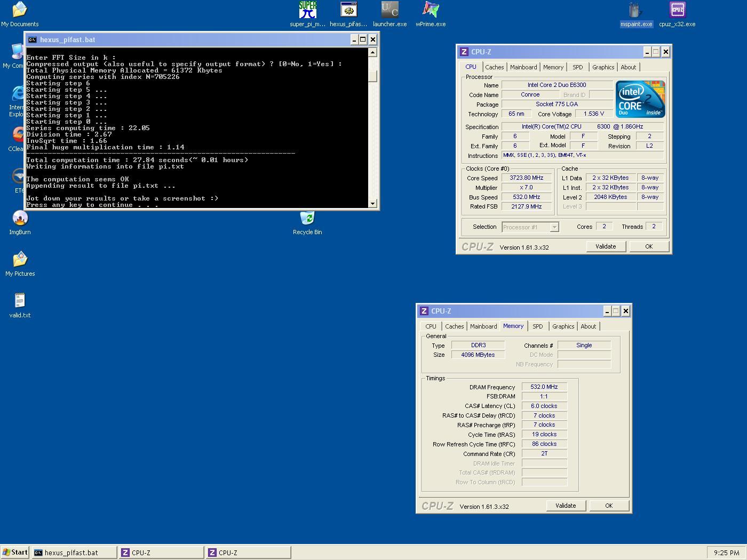747x560 pixels.
Task: Minimize the hexus_pifast.bat console window
Action: click(354, 39)
